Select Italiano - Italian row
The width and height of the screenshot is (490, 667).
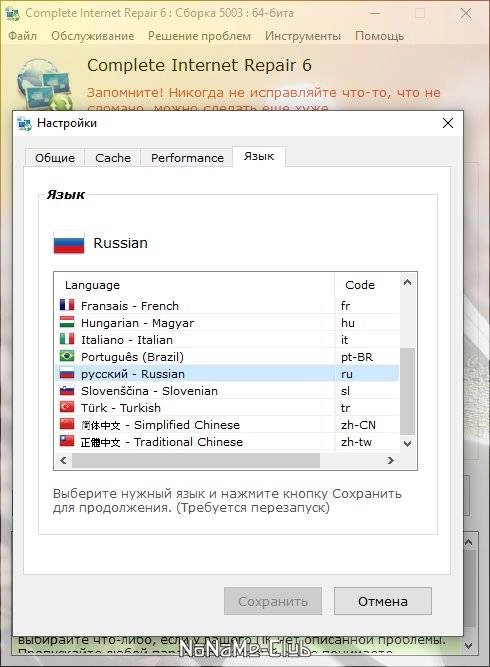(228, 339)
